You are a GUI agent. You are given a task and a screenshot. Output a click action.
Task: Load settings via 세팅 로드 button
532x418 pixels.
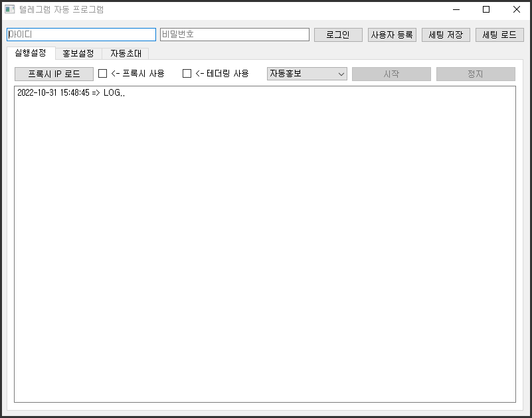(499, 35)
